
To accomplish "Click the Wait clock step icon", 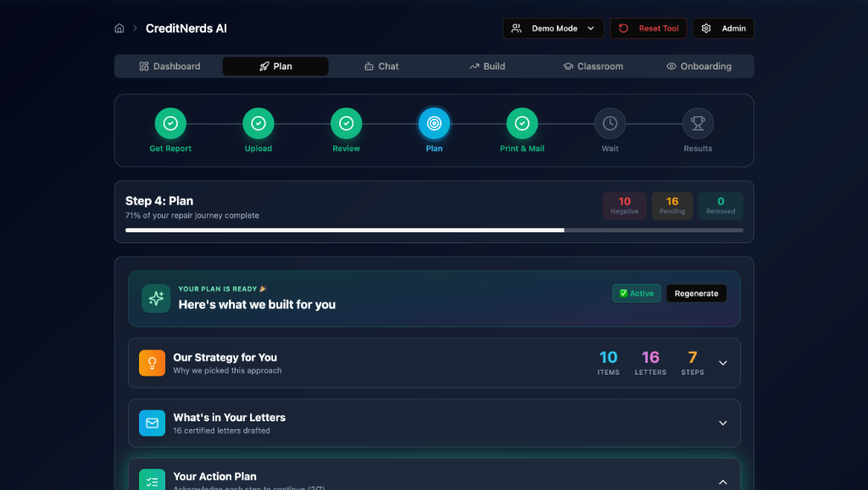I will (x=610, y=124).
